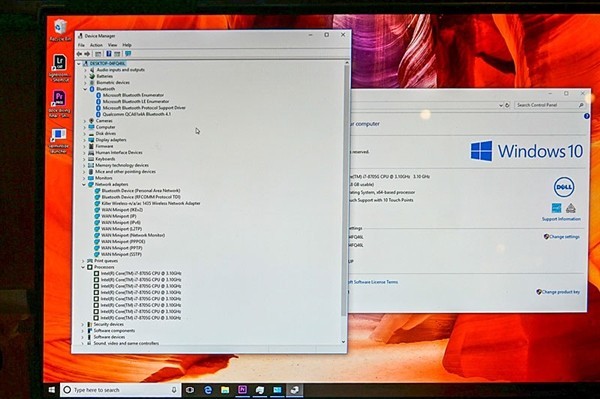Open the Action menu
The image size is (600, 399).
96,45
